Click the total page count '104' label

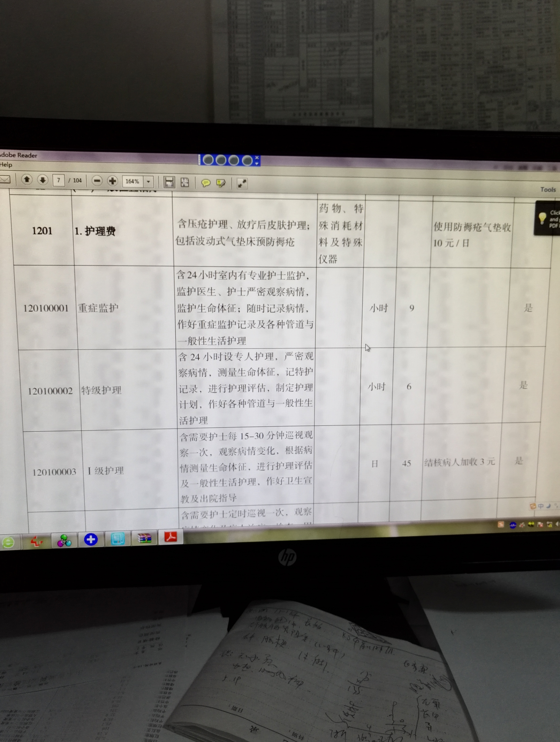pyautogui.click(x=77, y=180)
